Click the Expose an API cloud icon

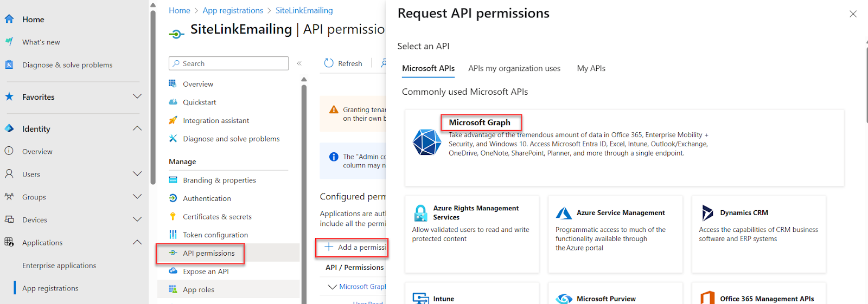point(173,271)
